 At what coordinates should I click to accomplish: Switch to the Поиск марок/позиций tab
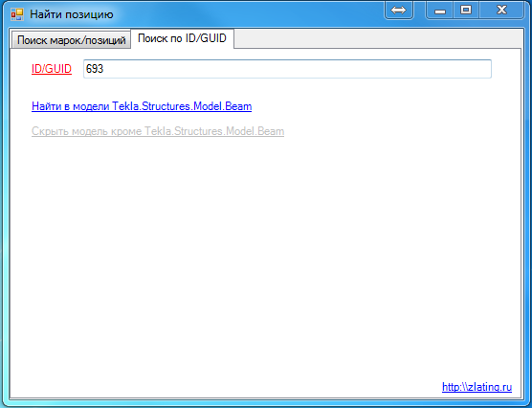point(71,40)
